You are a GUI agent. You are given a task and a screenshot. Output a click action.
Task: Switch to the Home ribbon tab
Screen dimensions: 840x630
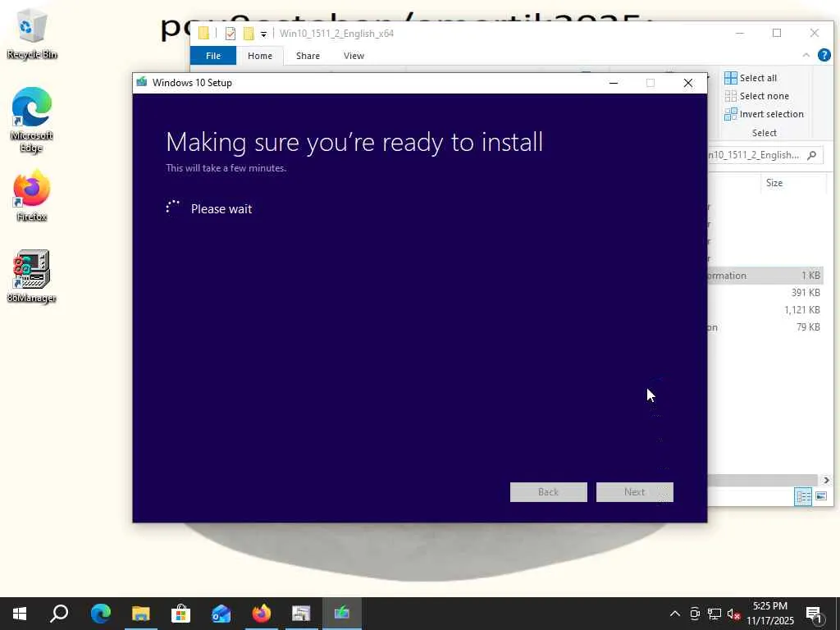[x=260, y=56]
